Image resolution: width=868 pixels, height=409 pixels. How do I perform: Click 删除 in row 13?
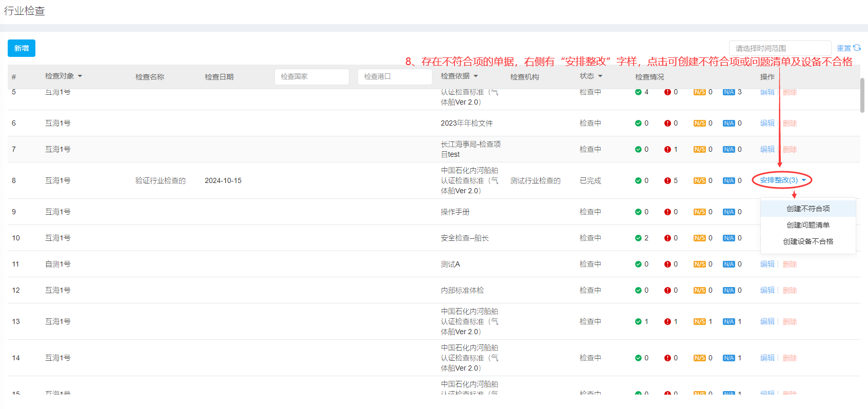[790, 321]
